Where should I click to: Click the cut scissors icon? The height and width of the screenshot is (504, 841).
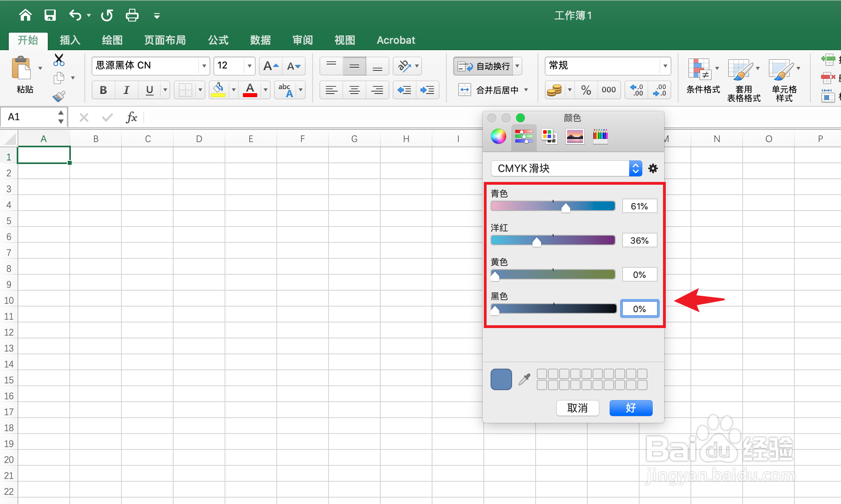pos(59,60)
